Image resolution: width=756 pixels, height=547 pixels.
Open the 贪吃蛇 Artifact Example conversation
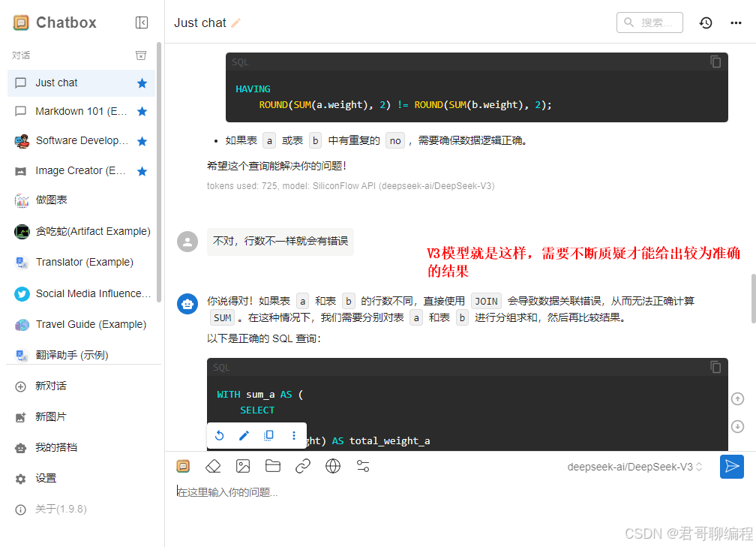(82, 232)
